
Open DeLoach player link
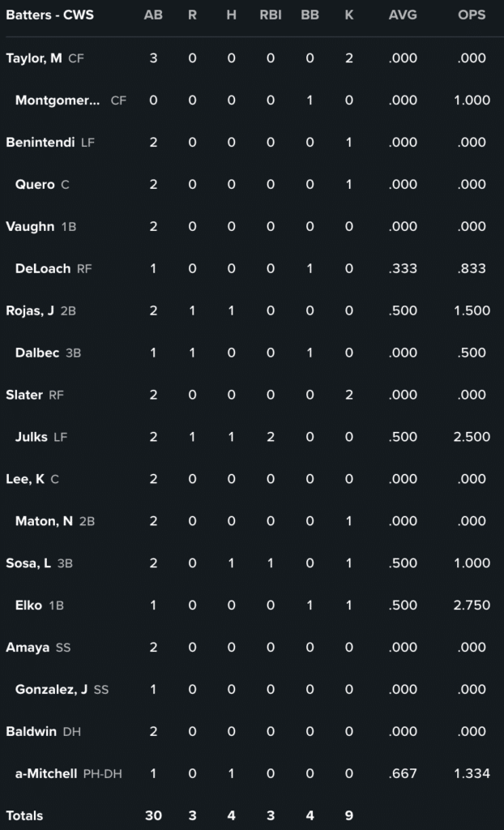coord(43,269)
